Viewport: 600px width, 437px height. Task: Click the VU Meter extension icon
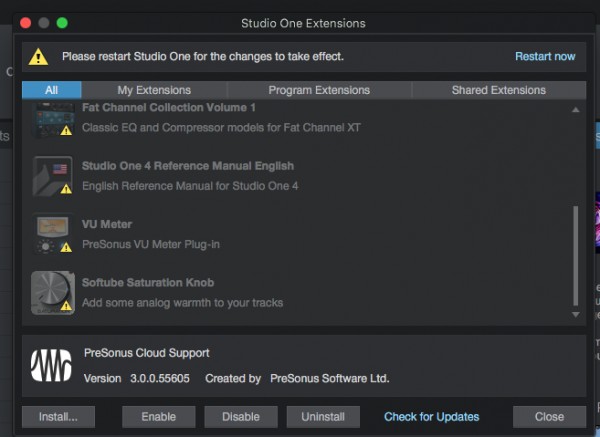click(x=53, y=234)
